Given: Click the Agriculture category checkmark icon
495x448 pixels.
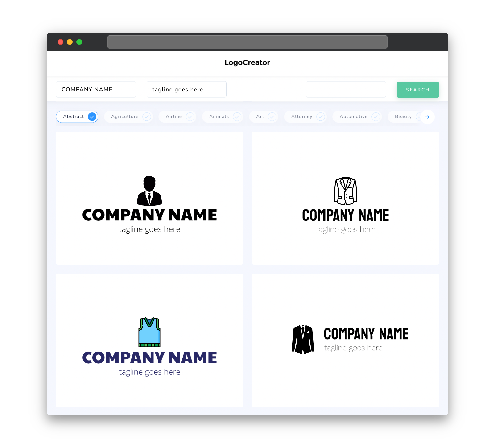Looking at the screenshot, I should pos(146,116).
